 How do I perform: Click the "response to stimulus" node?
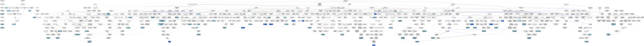tap(257, 8)
